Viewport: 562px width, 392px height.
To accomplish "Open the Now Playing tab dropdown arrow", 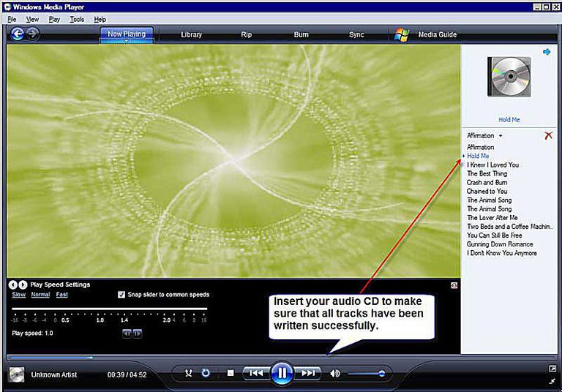I will click(x=127, y=41).
